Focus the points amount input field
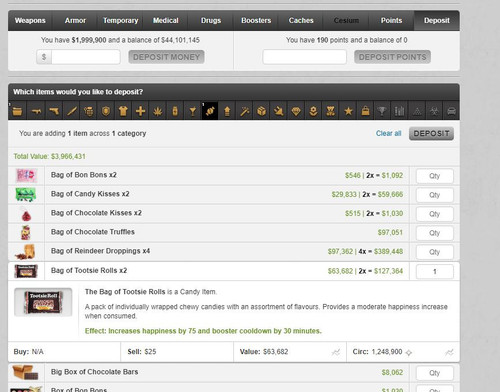Image resolution: width=500 pixels, height=392 pixels. click(304, 57)
